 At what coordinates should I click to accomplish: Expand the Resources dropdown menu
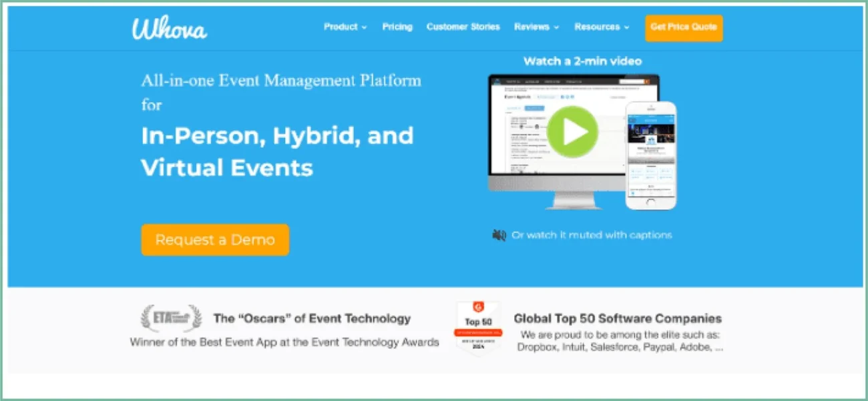[602, 27]
